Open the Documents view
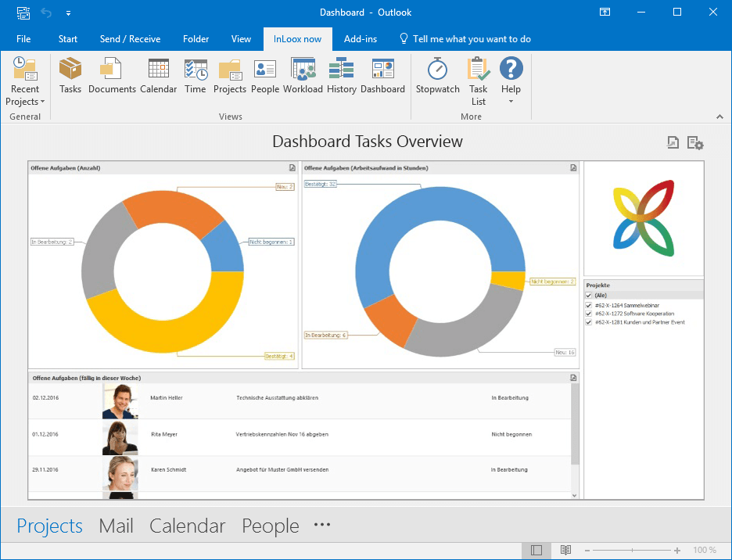The height and width of the screenshot is (560, 732). [x=112, y=76]
